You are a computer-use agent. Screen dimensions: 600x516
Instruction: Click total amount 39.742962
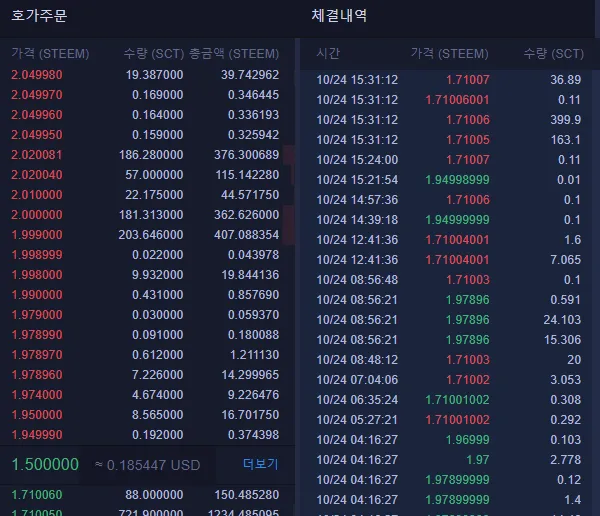pos(250,75)
